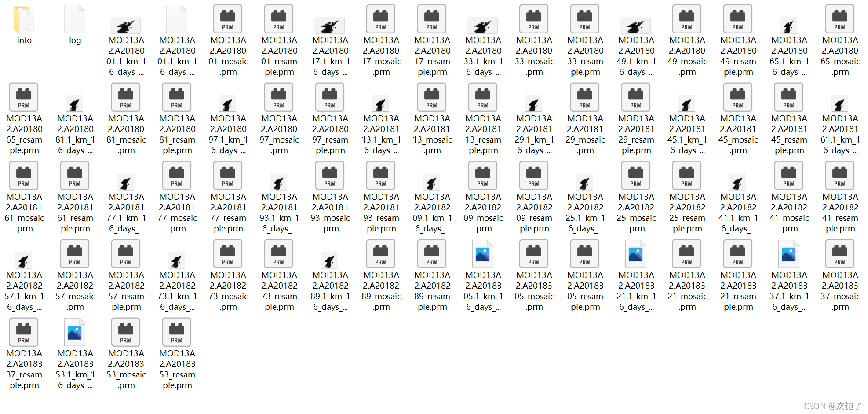Click PRM icon of A2018193_mosaic.prm
The height and width of the screenshot is (414, 868).
point(330,176)
